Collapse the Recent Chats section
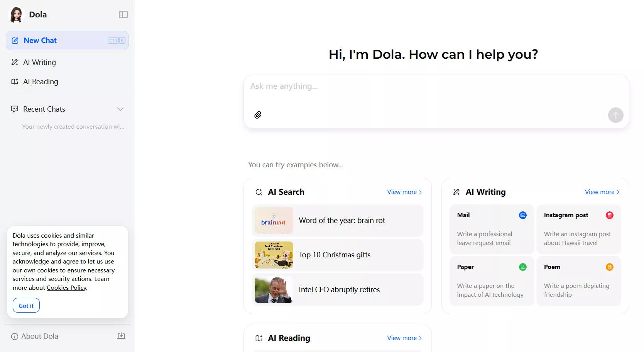The width and height of the screenshot is (644, 352). click(120, 109)
